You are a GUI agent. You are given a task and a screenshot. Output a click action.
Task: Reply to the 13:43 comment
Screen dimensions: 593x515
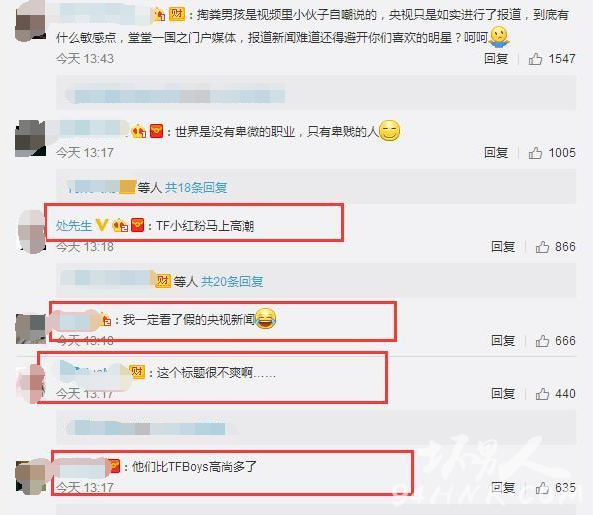496,59
